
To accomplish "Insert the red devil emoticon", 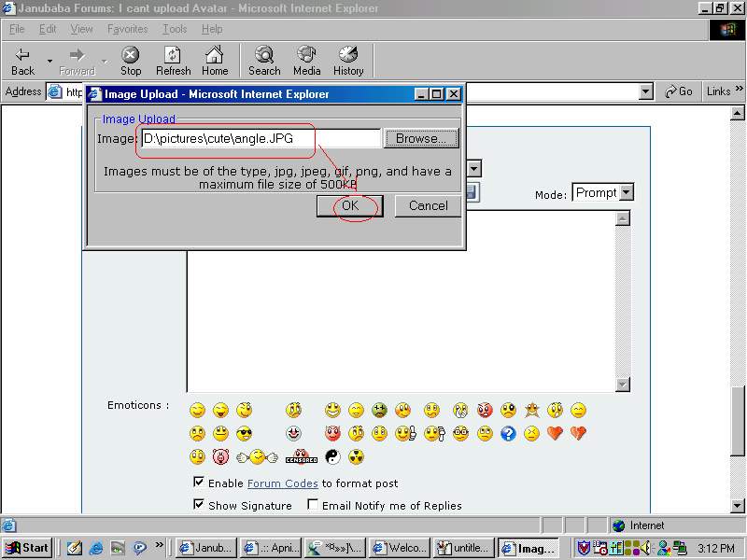I will [332, 433].
